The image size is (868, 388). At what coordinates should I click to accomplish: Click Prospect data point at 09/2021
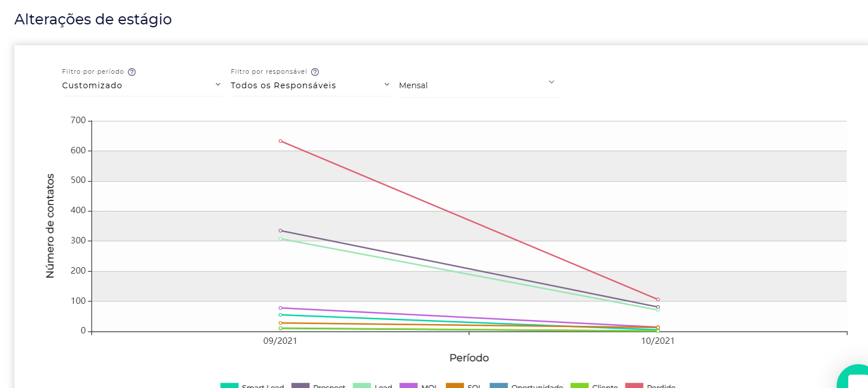tap(280, 231)
